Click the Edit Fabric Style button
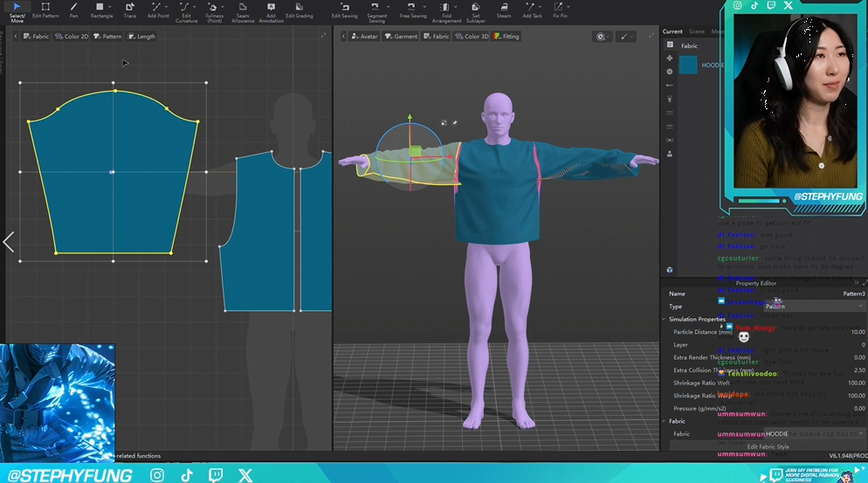 tap(768, 446)
